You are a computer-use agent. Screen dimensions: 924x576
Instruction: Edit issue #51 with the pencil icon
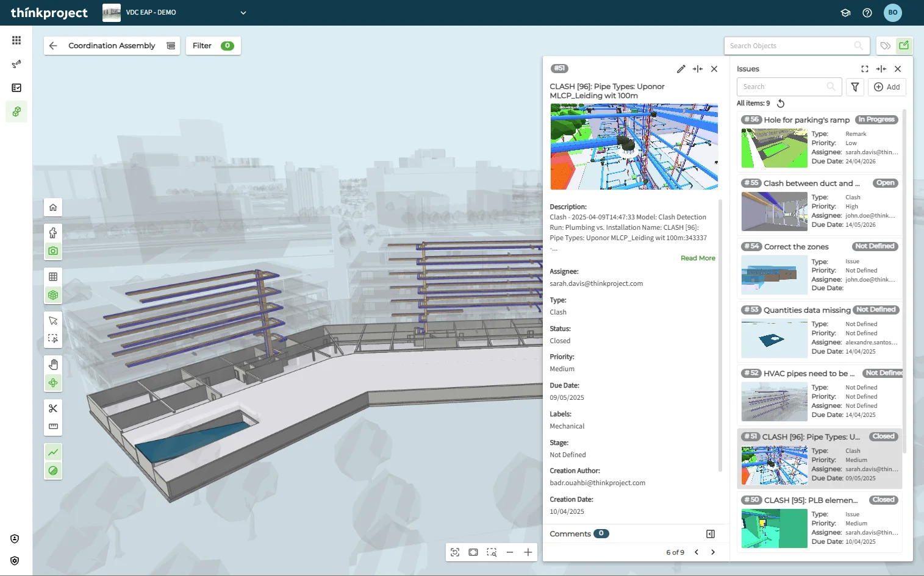[681, 69]
